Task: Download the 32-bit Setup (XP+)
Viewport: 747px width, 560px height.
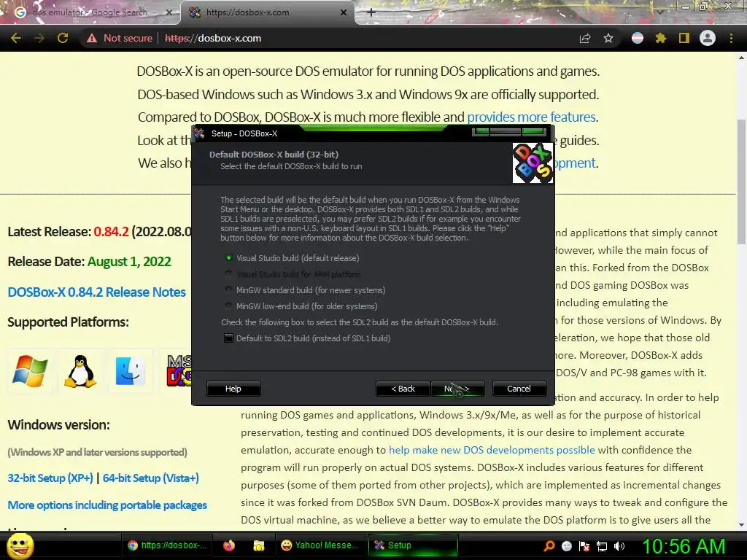Action: tap(50, 478)
